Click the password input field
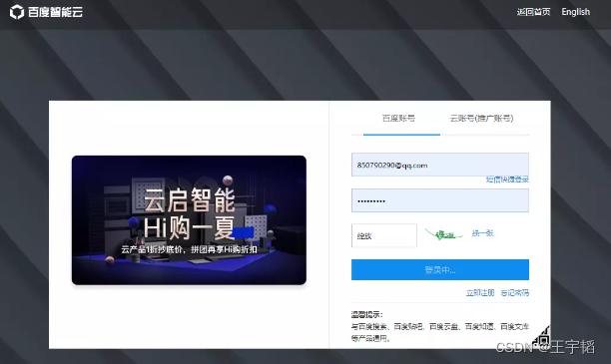Viewport: 611px width, 364px height. pos(440,200)
